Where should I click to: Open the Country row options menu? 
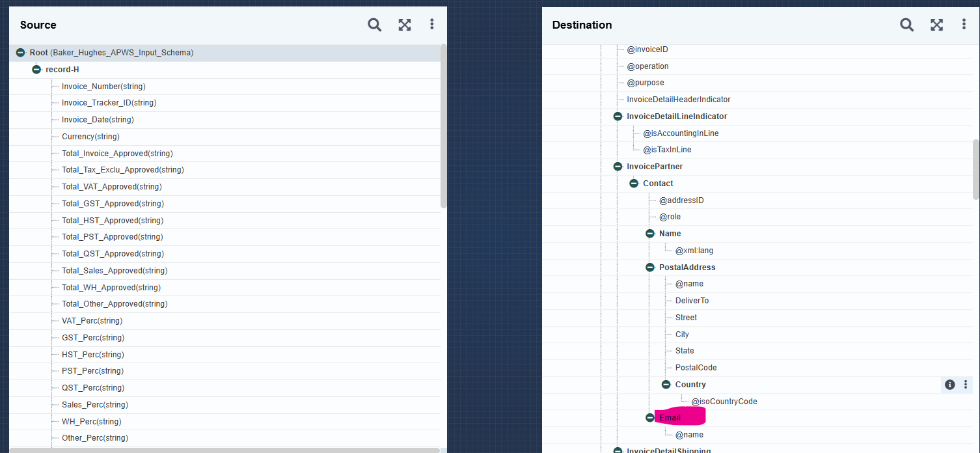966,385
